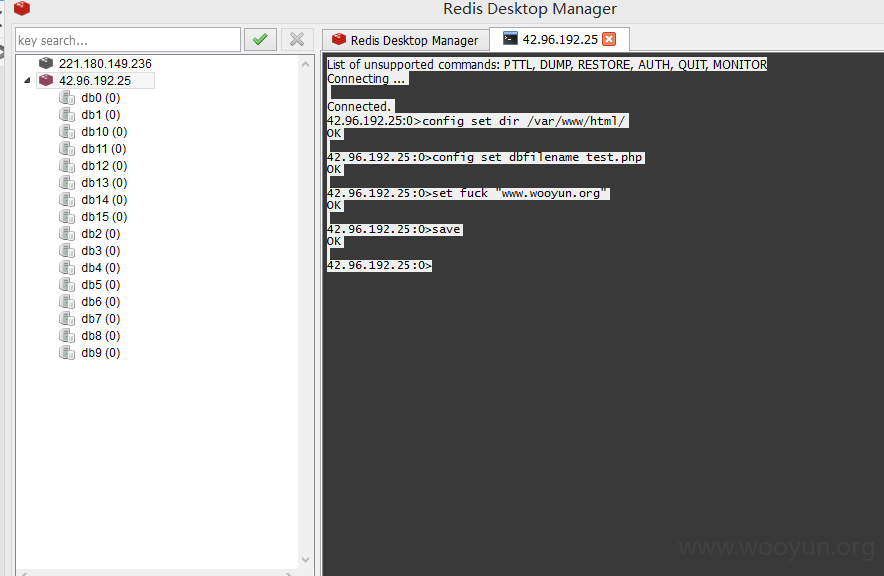Click the db7 database icon
The image size is (884, 576).
click(67, 318)
